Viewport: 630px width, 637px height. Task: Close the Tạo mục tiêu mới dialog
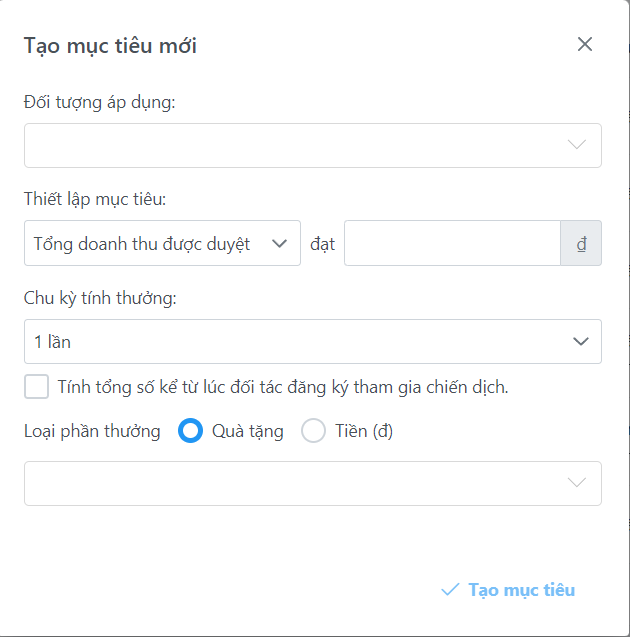(585, 44)
